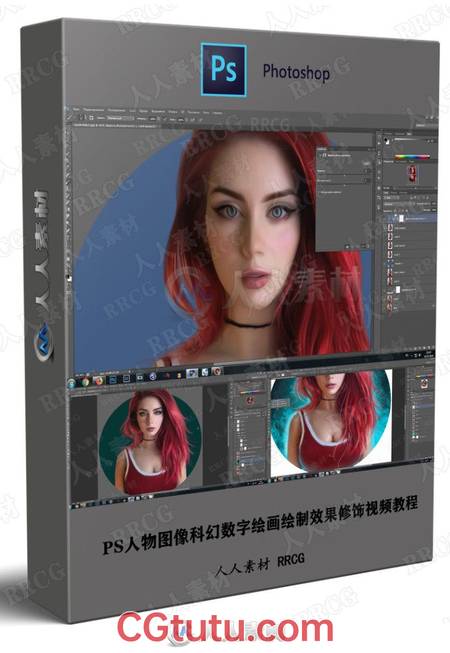Click the CGtutu.com link text
Image resolution: width=450 pixels, height=653 pixels.
[225, 629]
